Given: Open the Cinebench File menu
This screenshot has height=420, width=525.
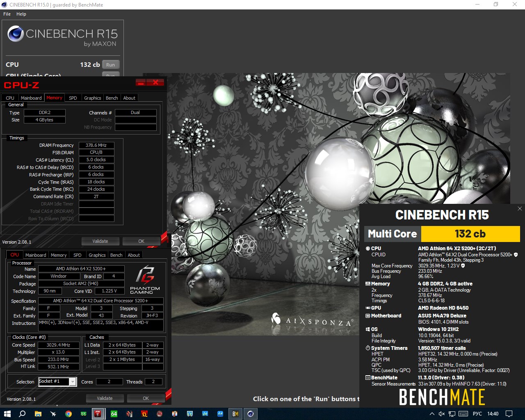Looking at the screenshot, I should click(7, 14).
